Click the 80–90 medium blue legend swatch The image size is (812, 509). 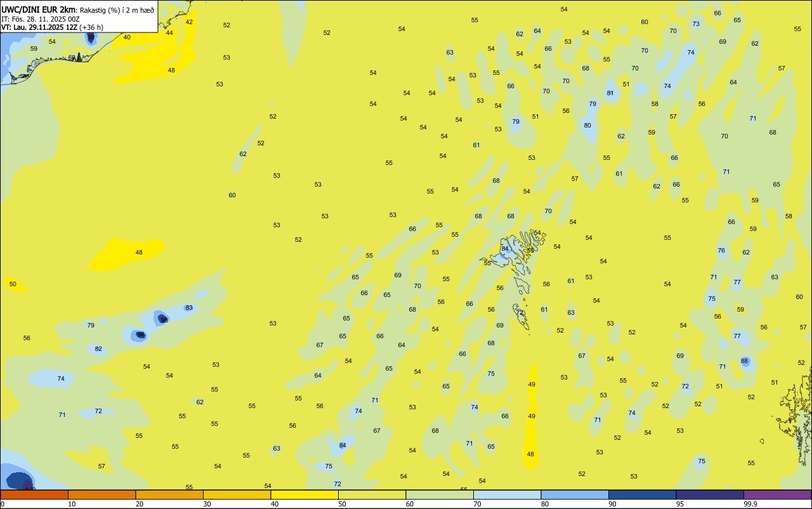click(x=575, y=494)
